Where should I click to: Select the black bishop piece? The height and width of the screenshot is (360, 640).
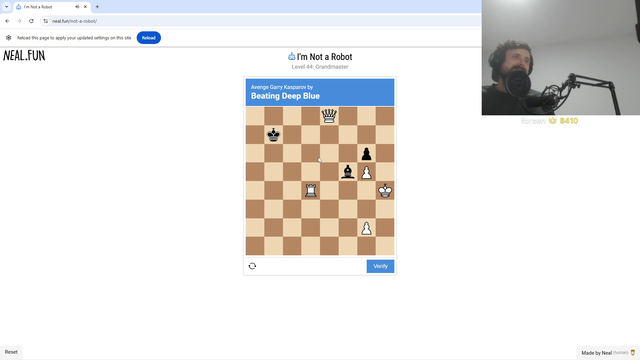click(348, 172)
